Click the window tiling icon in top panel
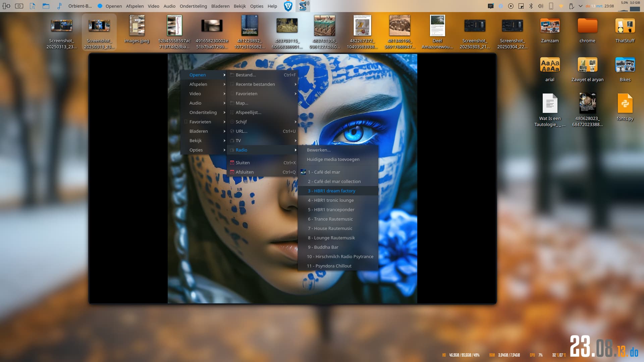The image size is (644, 362). coord(6,6)
